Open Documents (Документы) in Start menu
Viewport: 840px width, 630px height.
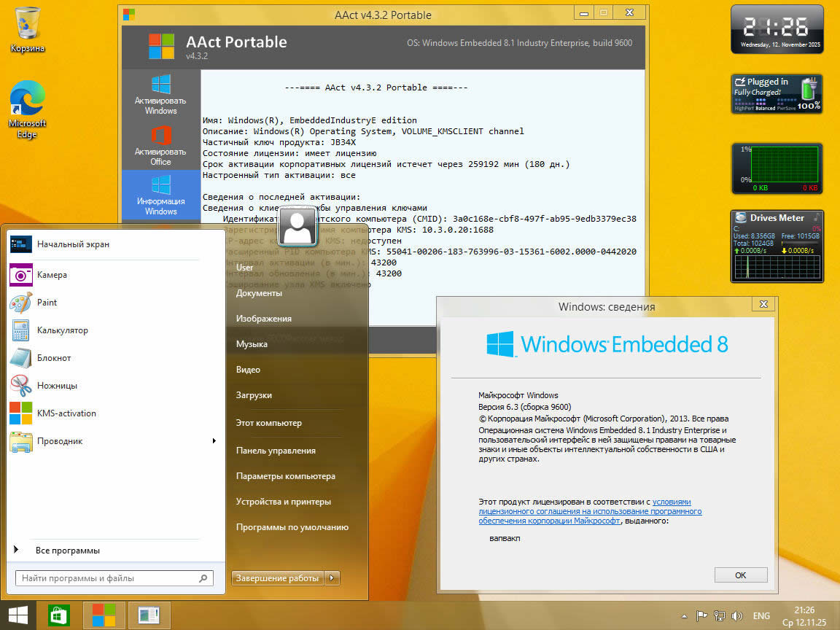click(259, 293)
